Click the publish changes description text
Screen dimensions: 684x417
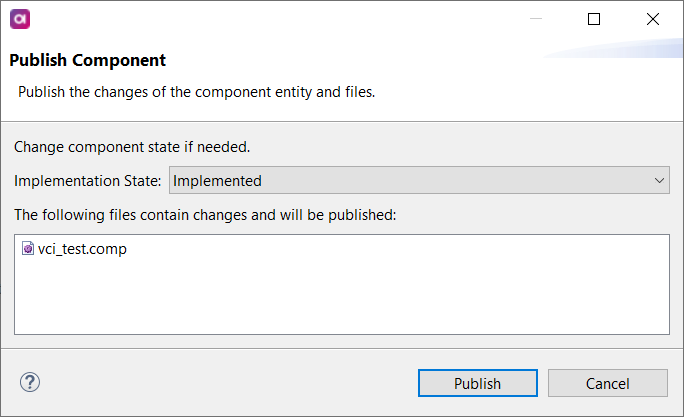197,92
